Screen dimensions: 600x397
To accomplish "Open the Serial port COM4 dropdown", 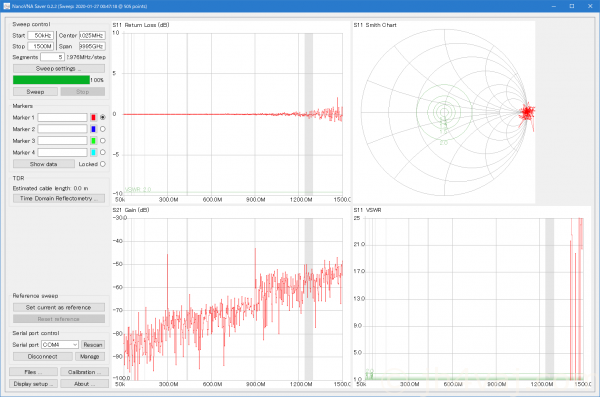I will tap(60, 345).
